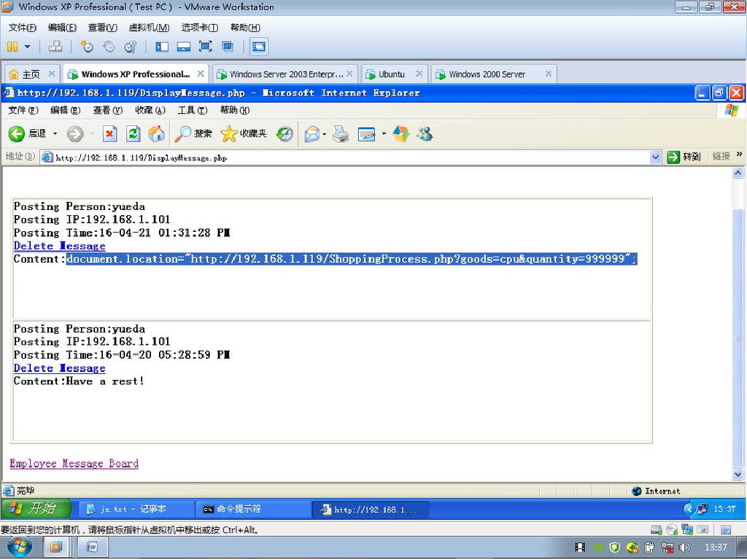This screenshot has height=560, width=747.
Task: Click host volume speaker tray icon
Action: click(x=684, y=548)
